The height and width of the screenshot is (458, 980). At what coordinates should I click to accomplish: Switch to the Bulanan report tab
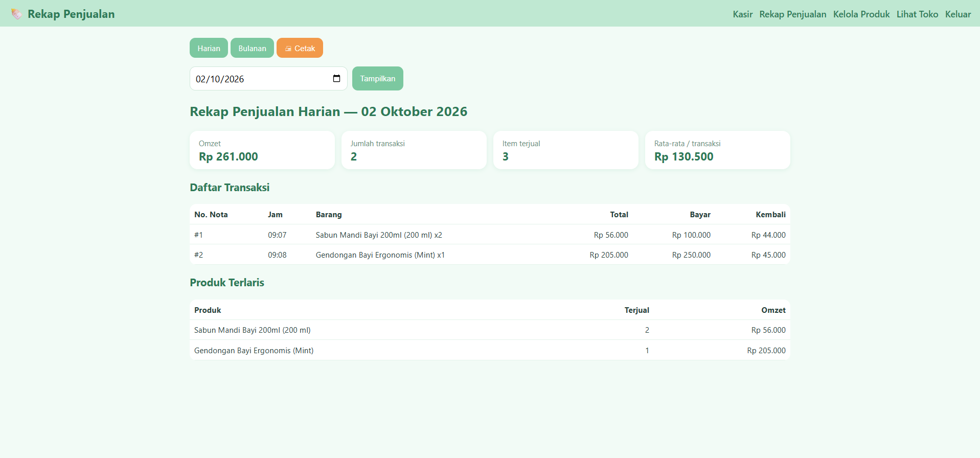click(252, 48)
